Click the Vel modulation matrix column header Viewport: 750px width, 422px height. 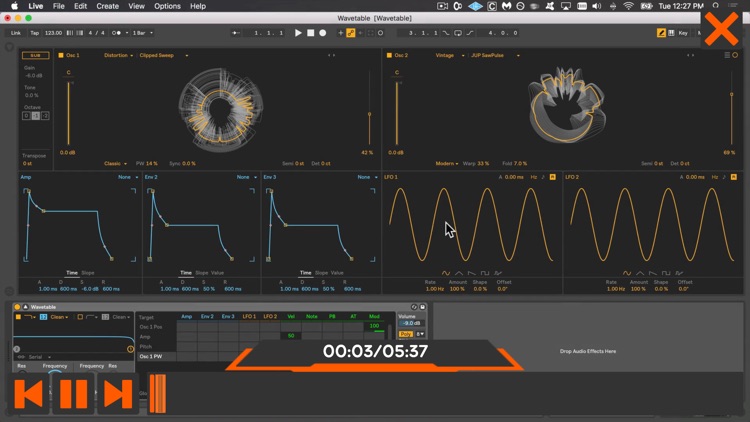pos(291,316)
